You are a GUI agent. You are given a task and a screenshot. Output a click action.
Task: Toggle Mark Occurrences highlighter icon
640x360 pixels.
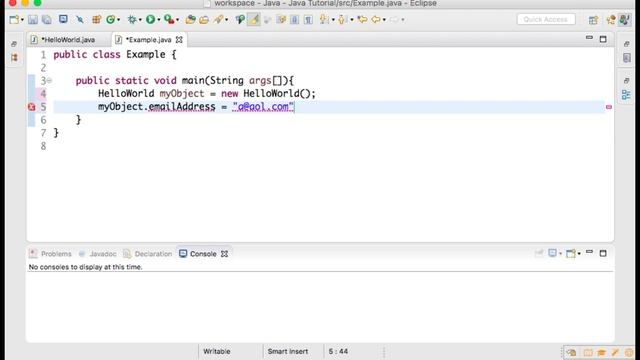[253, 19]
